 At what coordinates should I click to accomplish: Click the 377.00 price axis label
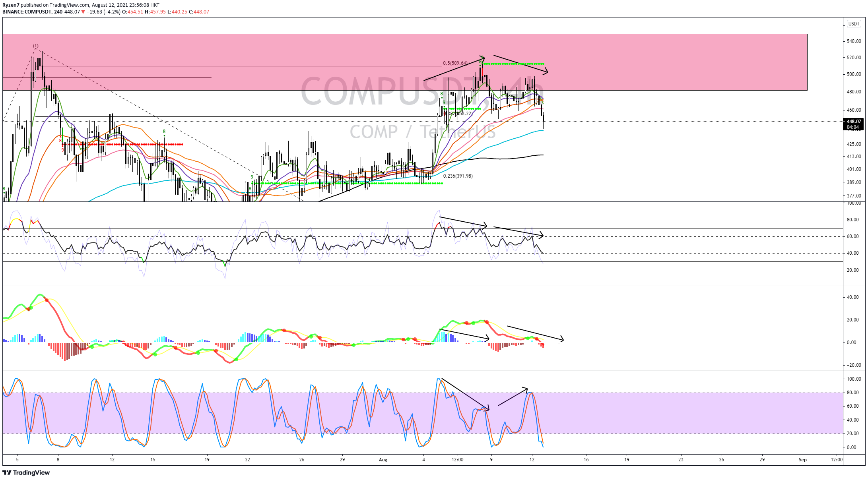point(854,196)
